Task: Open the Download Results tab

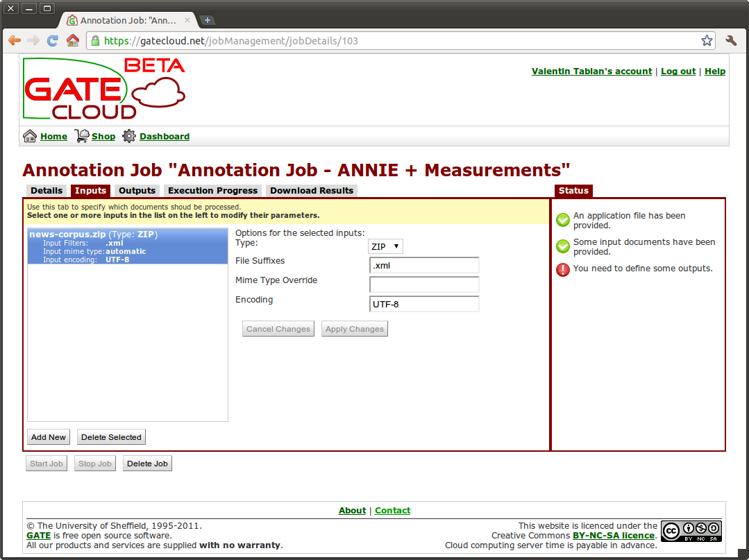Action: [x=312, y=191]
